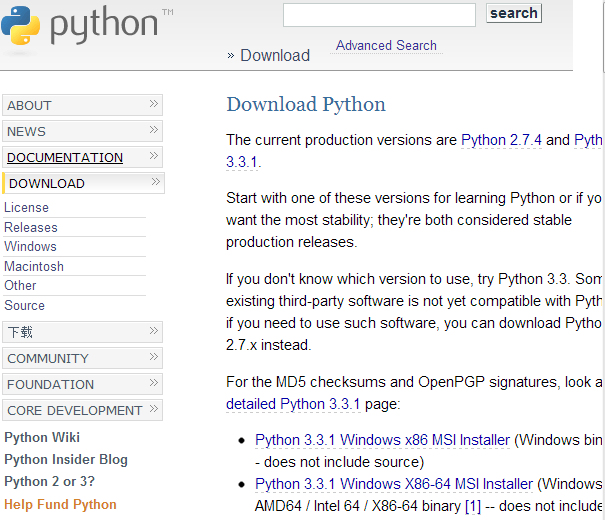The width and height of the screenshot is (605, 520).
Task: Expand the 下載 chevron arrow
Action: (x=154, y=330)
